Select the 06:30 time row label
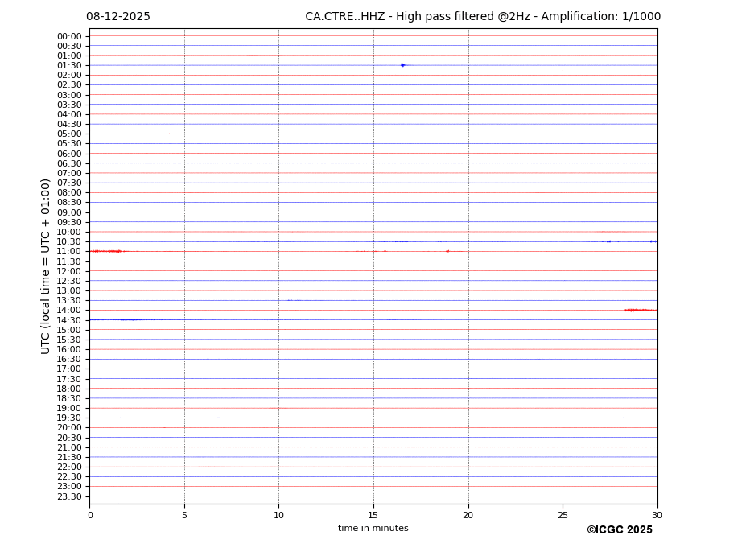 point(69,163)
